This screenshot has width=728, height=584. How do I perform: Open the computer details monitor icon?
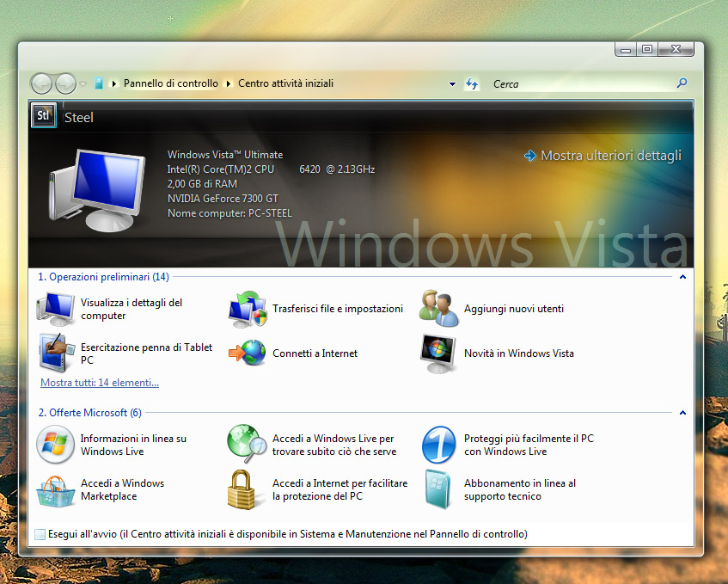point(56,309)
